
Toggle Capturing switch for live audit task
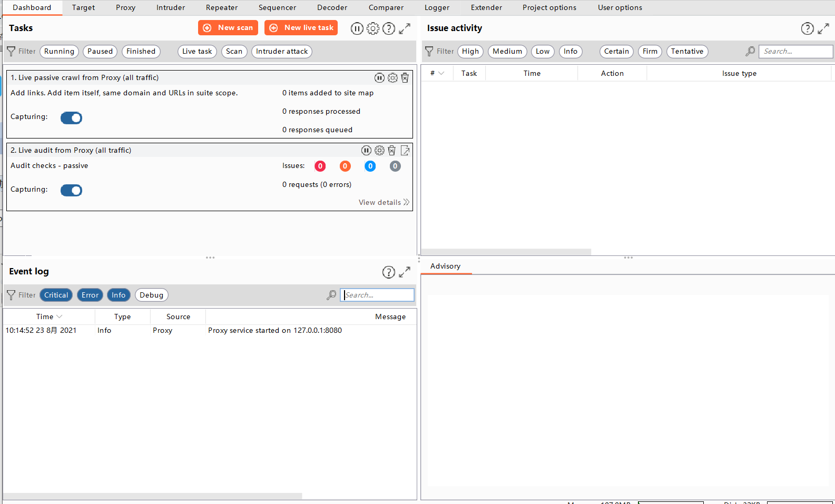coord(71,191)
